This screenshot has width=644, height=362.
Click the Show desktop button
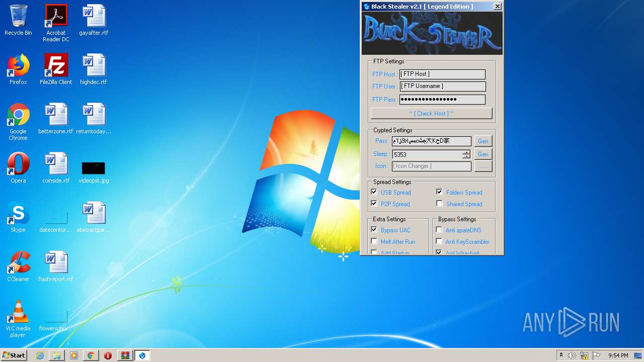point(638,355)
